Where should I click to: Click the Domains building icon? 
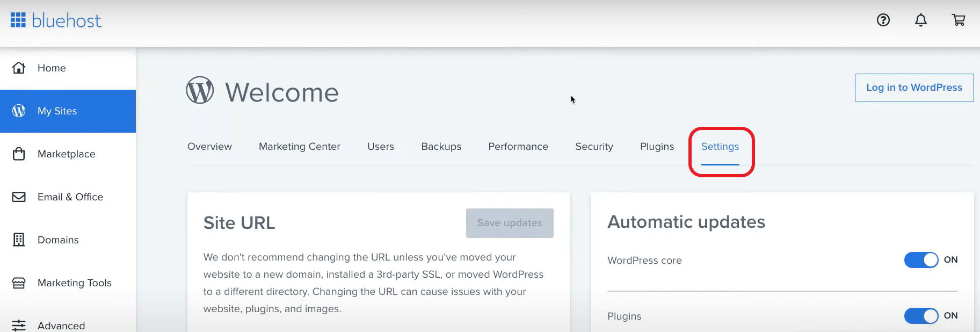pyautogui.click(x=19, y=240)
